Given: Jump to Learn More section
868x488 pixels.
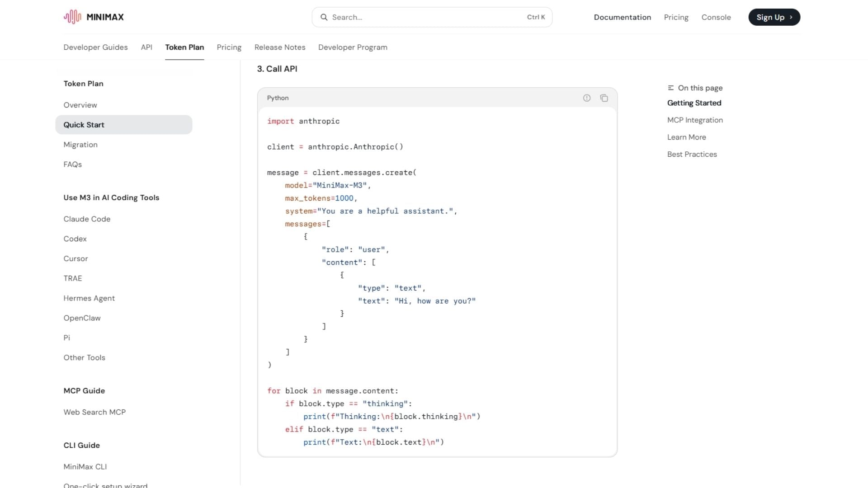Looking at the screenshot, I should pyautogui.click(x=686, y=137).
